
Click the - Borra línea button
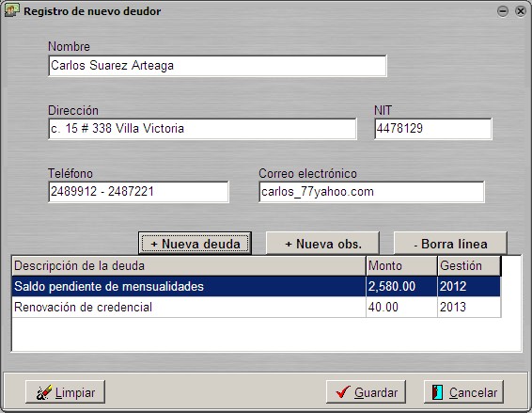pos(450,244)
